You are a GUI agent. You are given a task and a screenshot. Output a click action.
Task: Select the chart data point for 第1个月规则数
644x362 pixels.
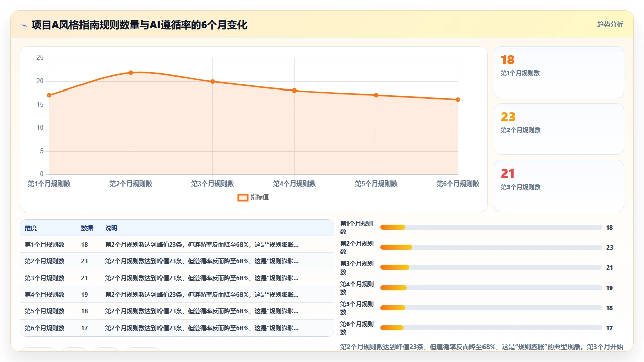click(49, 95)
